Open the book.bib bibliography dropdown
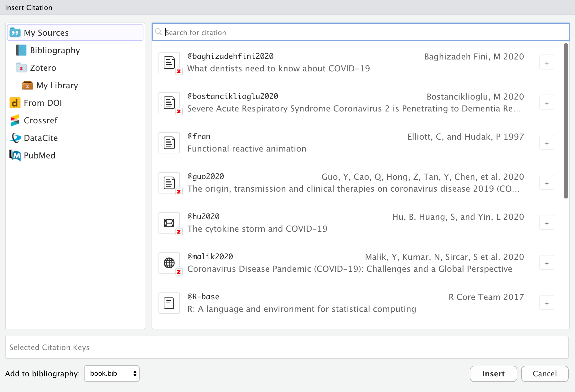 click(x=112, y=374)
